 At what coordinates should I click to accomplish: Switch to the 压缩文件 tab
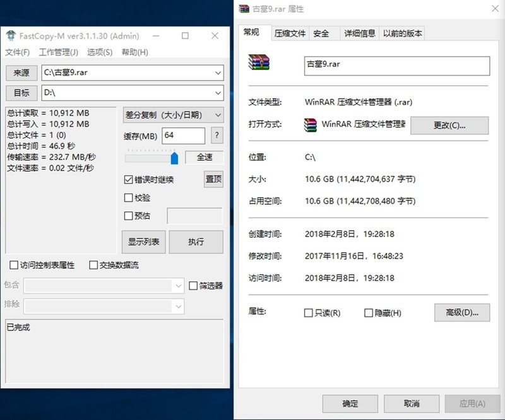click(x=292, y=33)
